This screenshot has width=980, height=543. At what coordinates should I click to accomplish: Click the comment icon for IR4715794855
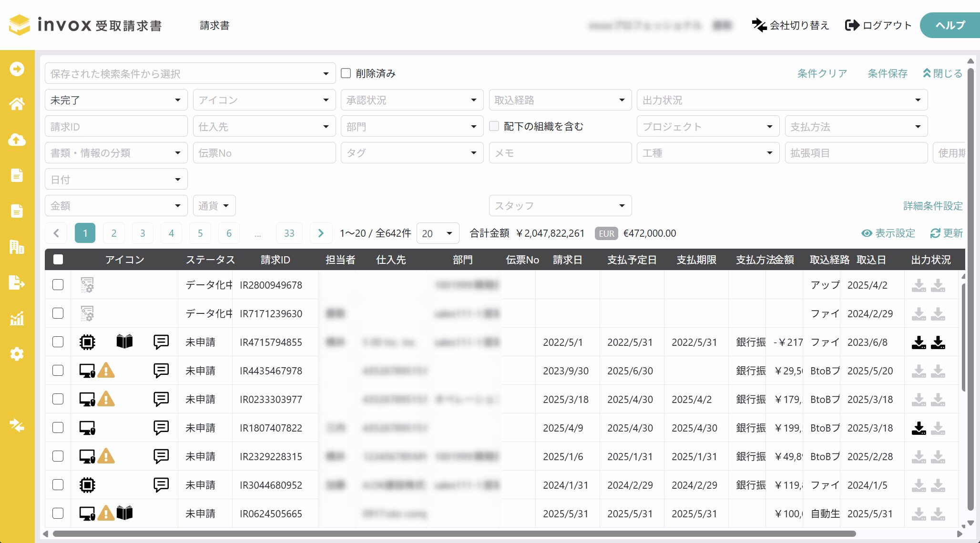[161, 342]
